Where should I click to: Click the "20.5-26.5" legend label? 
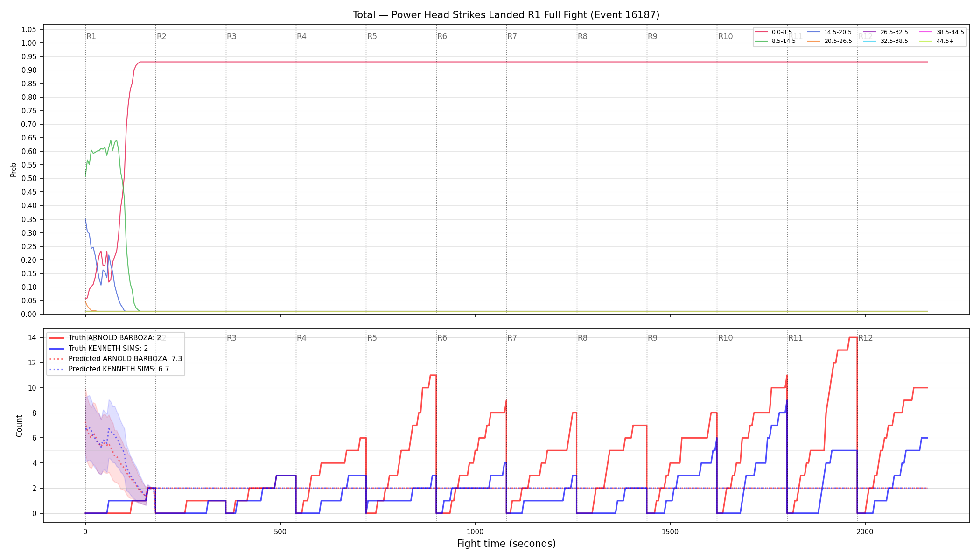coord(838,41)
